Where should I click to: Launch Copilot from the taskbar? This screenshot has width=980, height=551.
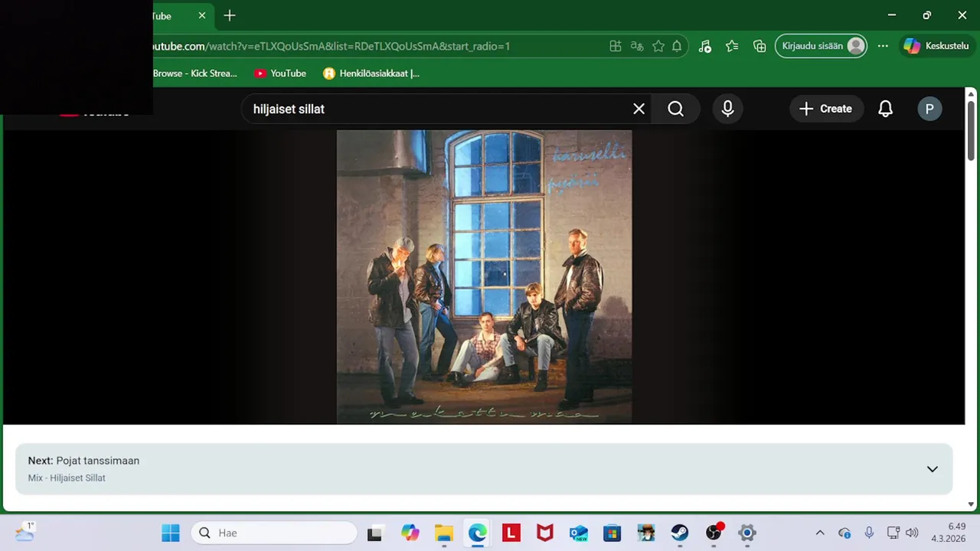point(410,533)
